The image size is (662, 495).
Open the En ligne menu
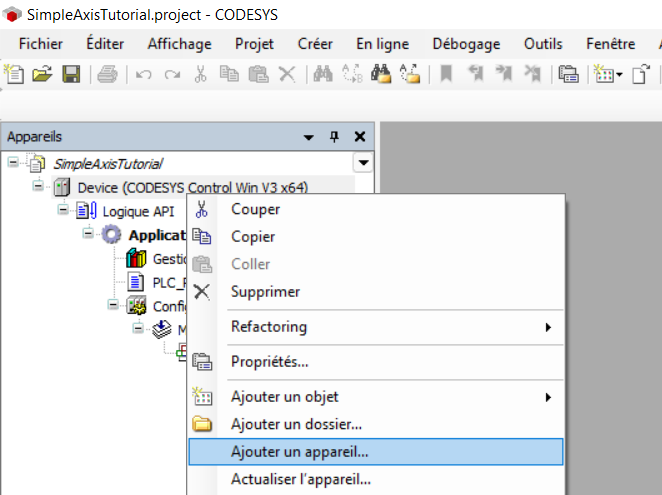coord(383,44)
